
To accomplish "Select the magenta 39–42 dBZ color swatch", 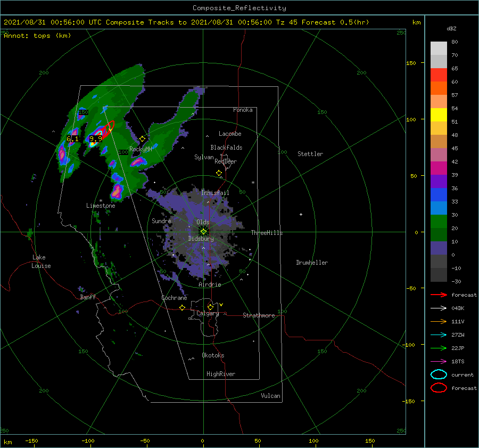I will tap(439, 168).
